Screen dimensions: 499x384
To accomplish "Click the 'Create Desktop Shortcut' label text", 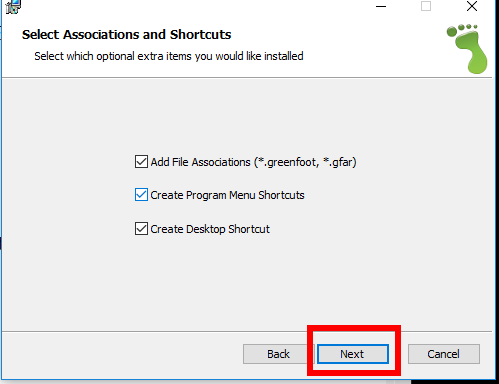I will pos(210,229).
